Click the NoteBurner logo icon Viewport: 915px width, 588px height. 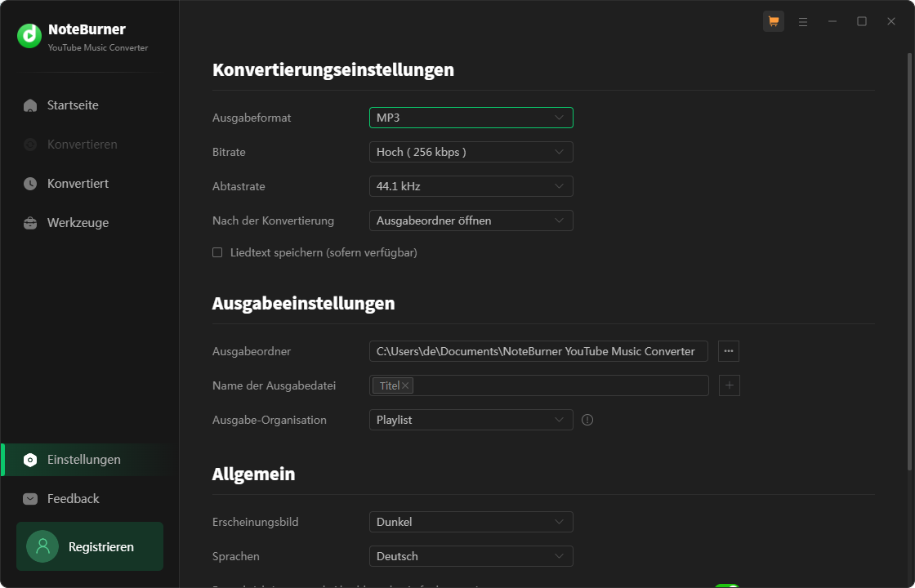tap(29, 36)
